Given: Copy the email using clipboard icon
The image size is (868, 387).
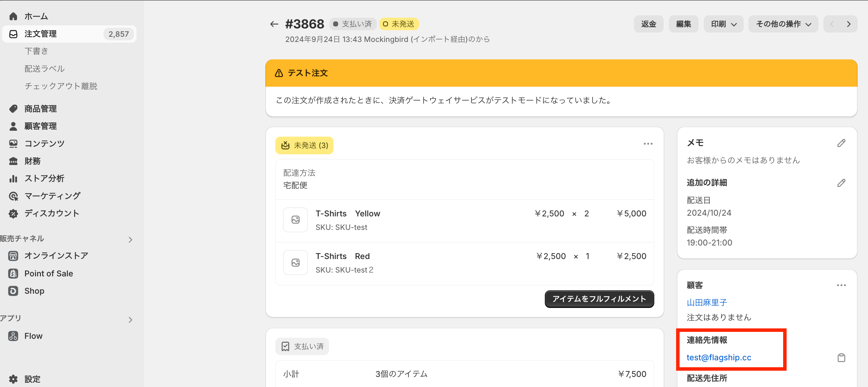Looking at the screenshot, I should pyautogui.click(x=841, y=358).
